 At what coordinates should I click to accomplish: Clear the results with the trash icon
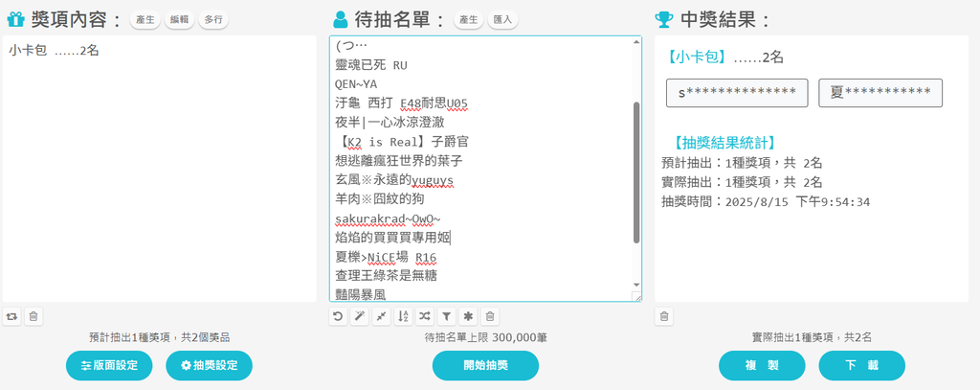pos(664,315)
